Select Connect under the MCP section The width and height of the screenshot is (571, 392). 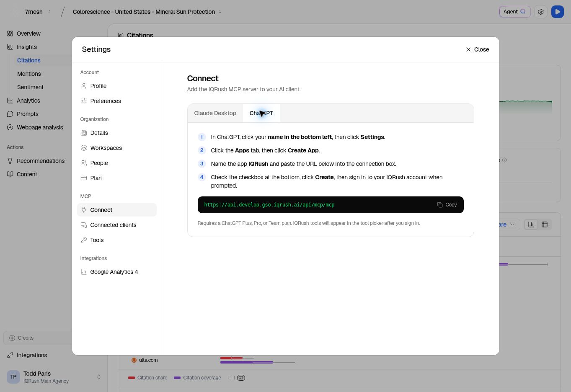coord(117,210)
